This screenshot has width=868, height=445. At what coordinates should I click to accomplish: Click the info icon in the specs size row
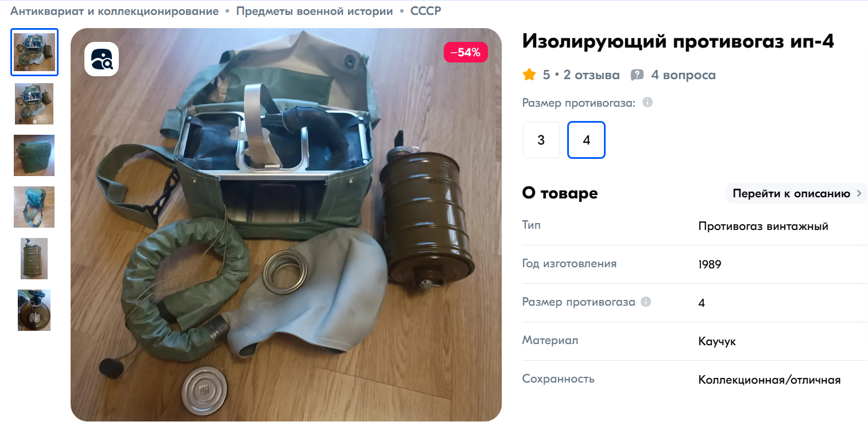[646, 302]
